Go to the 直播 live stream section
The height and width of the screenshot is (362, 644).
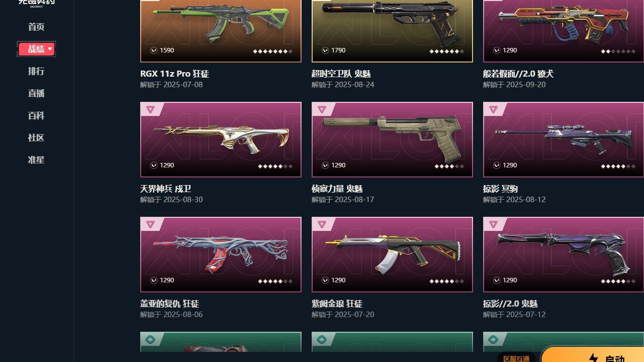[x=36, y=93]
